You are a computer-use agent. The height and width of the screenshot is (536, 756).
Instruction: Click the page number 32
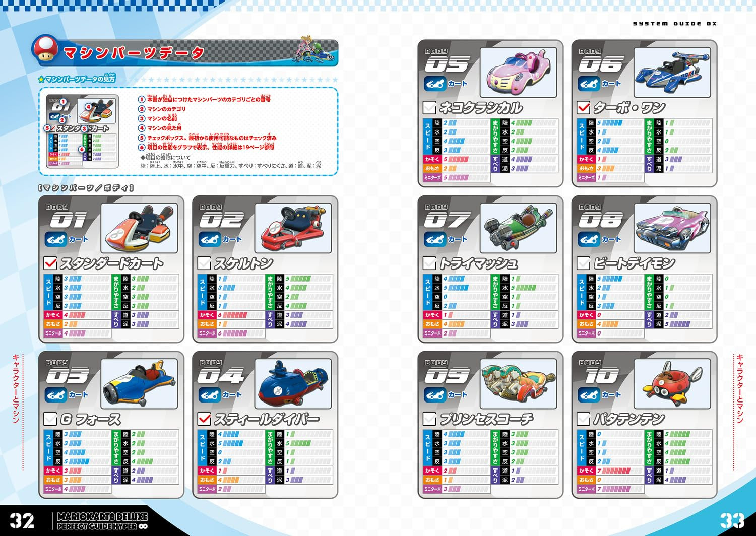(22, 520)
